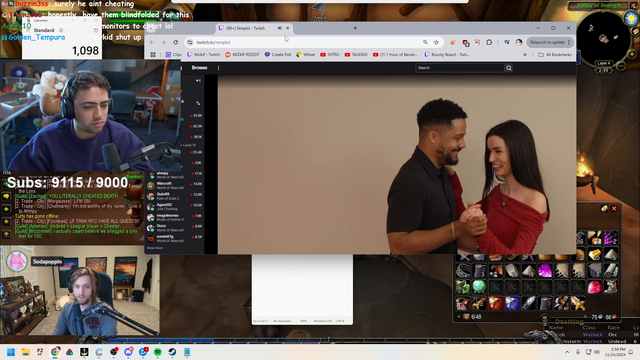Open the Bounty Board bookmark

(x=447, y=55)
